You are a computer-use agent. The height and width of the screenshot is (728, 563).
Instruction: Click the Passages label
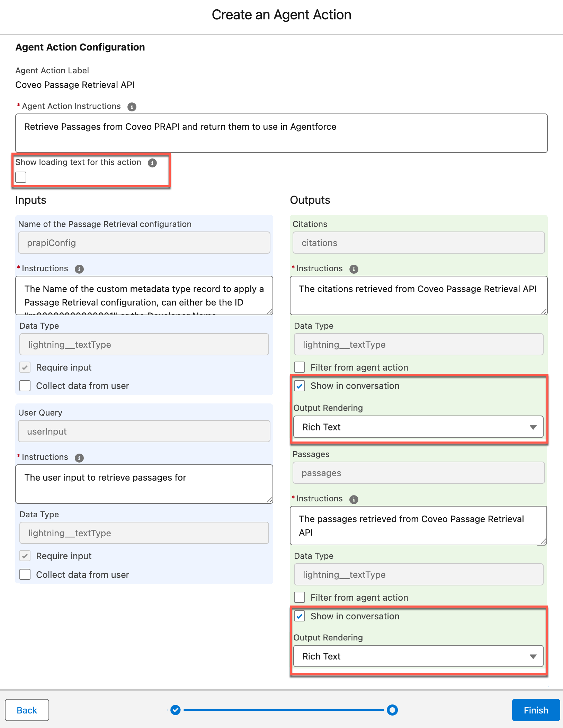click(x=311, y=454)
